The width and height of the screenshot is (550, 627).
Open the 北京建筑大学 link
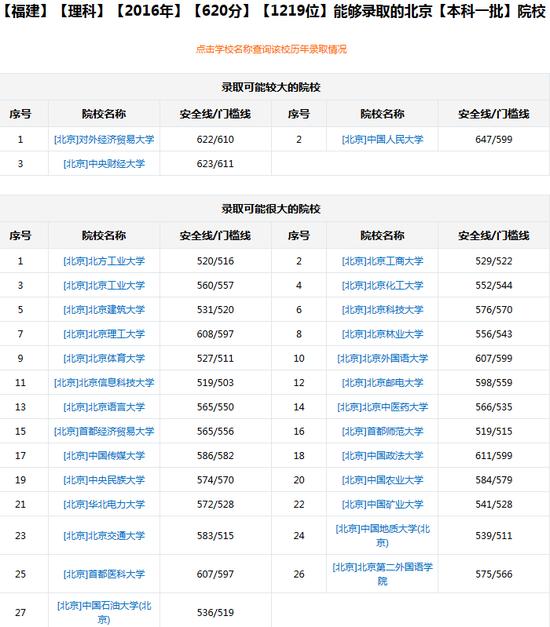click(104, 310)
